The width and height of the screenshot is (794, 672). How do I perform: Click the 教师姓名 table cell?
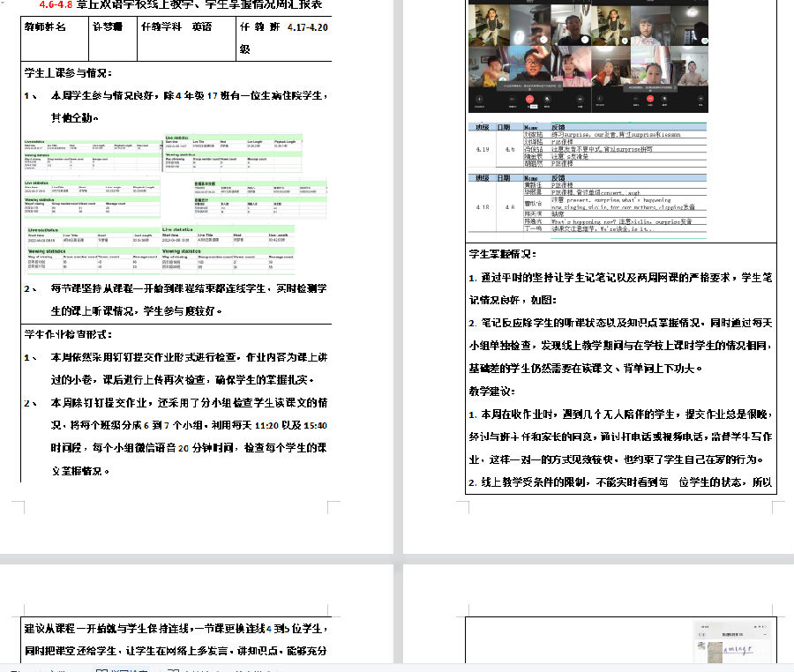44,27
